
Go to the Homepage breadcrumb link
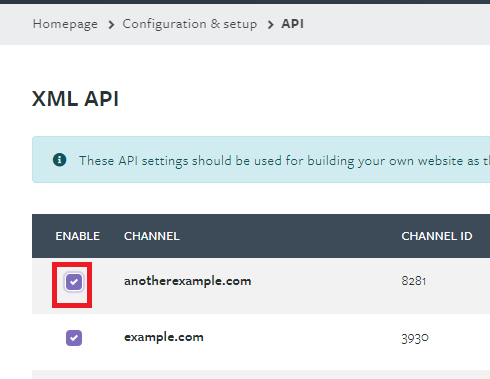pyautogui.click(x=65, y=24)
